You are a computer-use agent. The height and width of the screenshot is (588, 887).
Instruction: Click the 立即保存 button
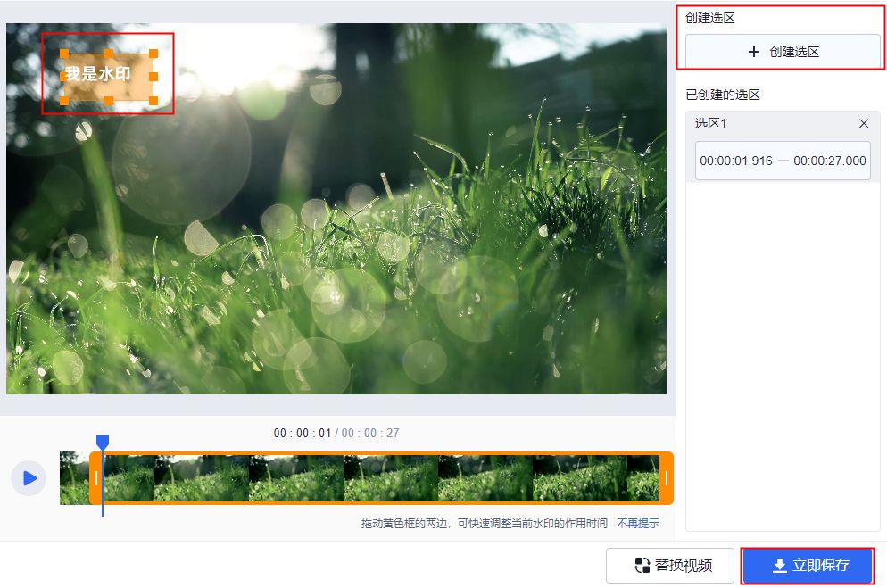pyautogui.click(x=808, y=566)
